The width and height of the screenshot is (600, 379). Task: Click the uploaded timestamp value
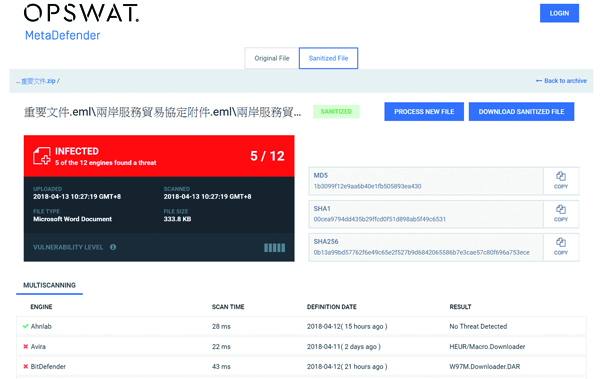pos(77,196)
